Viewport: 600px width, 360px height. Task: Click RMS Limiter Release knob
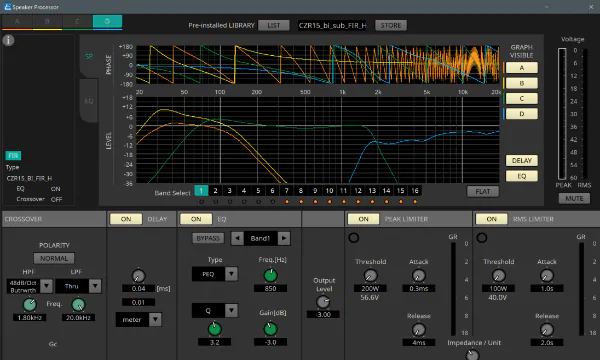click(x=546, y=330)
